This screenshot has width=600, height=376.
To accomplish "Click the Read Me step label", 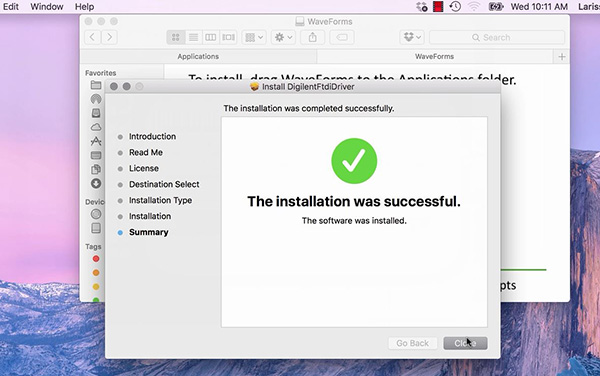I will (x=146, y=152).
